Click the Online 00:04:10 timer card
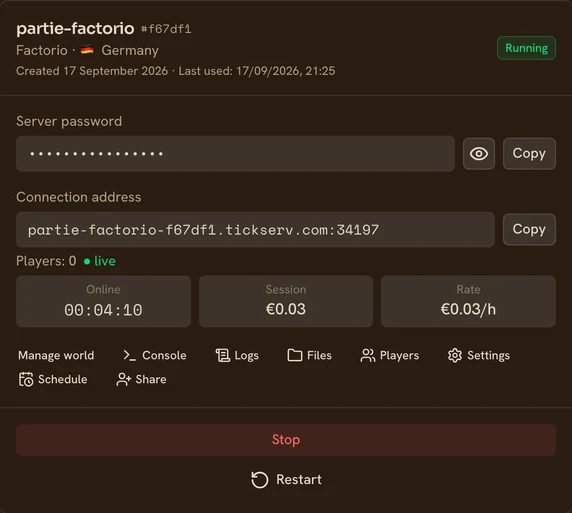Viewport: 572px width, 513px height. coord(103,301)
